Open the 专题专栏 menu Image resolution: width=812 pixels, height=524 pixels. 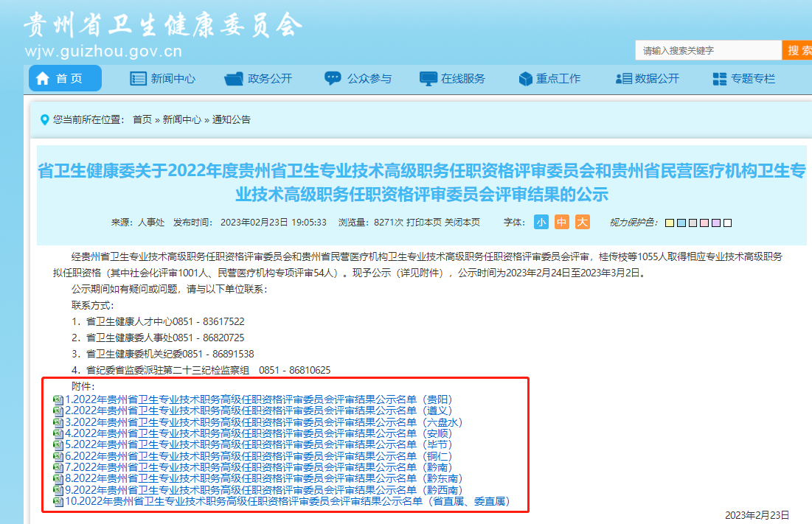pos(743,78)
